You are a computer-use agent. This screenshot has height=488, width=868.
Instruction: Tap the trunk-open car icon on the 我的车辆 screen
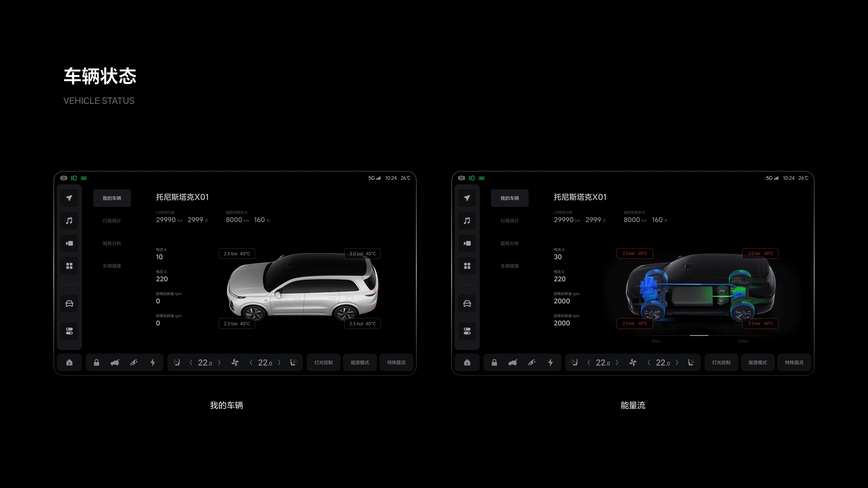tap(115, 362)
